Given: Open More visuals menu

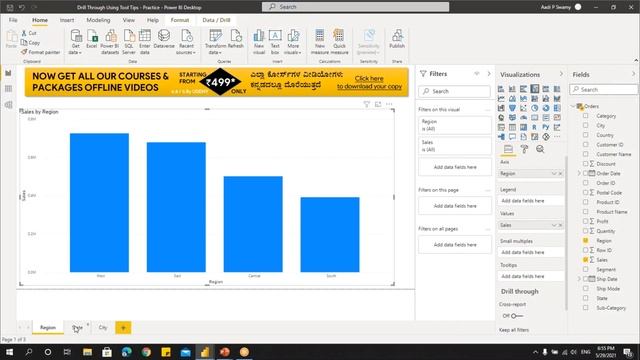Looking at the screenshot, I should pyautogui.click(x=293, y=42).
